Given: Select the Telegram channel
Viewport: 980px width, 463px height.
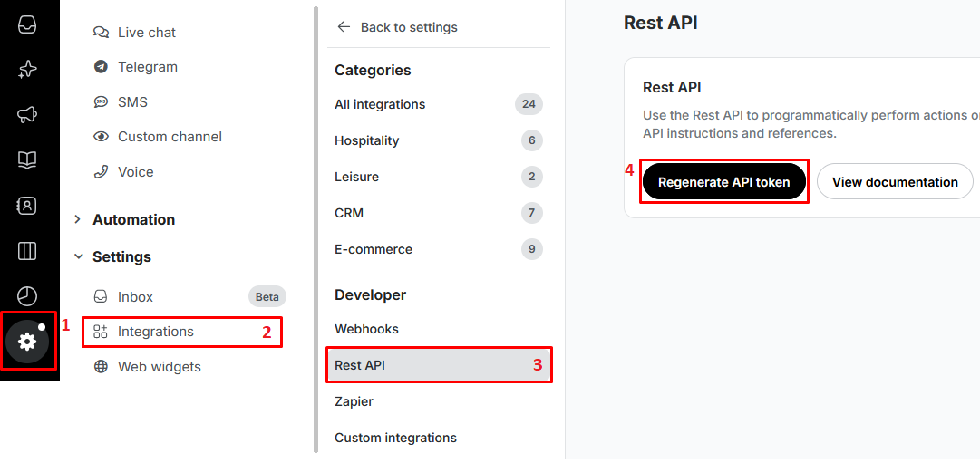Looking at the screenshot, I should click(x=147, y=67).
